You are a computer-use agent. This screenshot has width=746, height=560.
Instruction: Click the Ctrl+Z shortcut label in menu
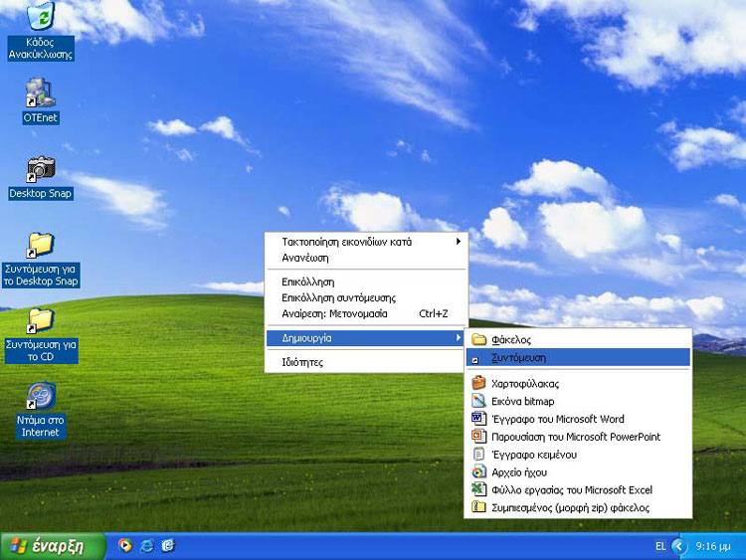pyautogui.click(x=433, y=314)
